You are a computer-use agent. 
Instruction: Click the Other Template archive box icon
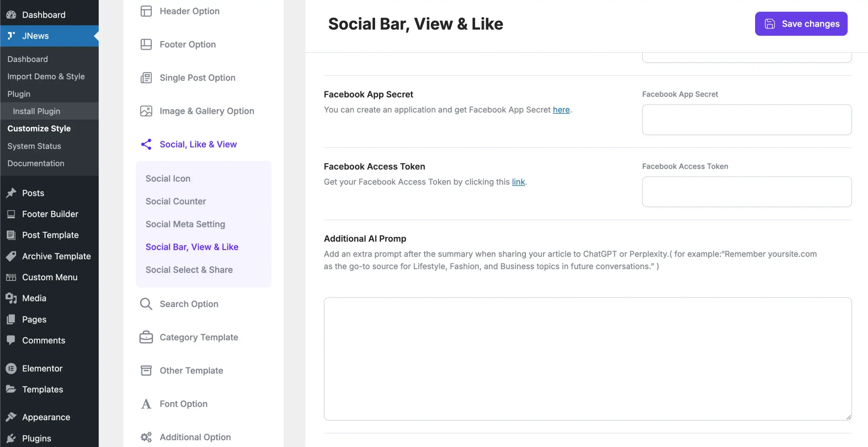point(146,370)
